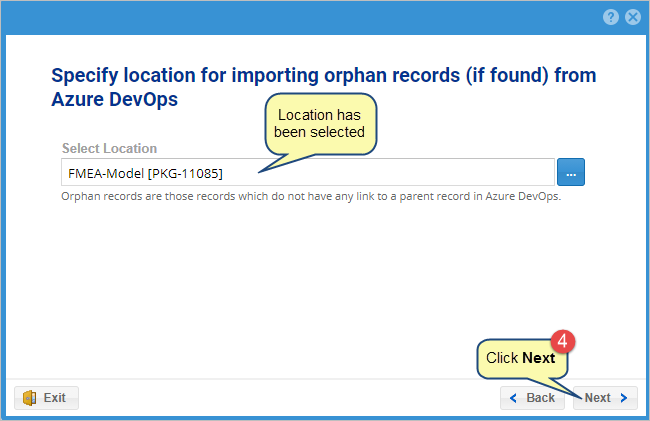
Task: Close the import wizard dialog
Action: pos(632,17)
